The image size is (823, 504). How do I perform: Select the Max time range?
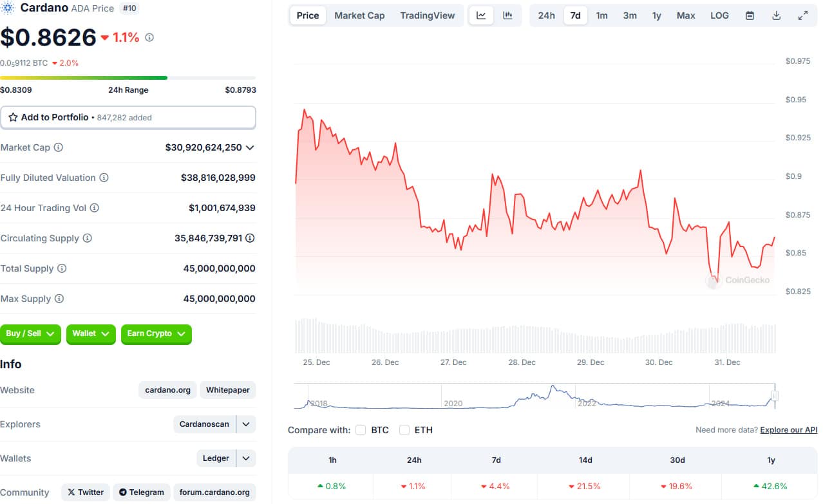(686, 15)
